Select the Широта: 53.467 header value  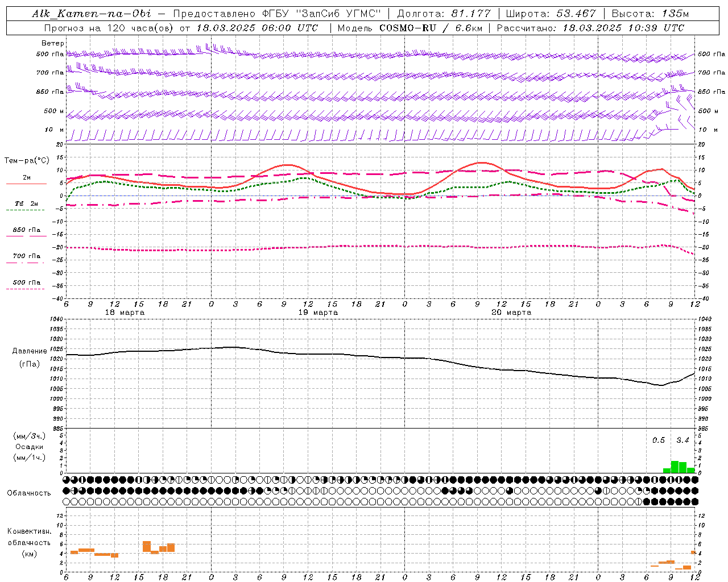point(551,14)
